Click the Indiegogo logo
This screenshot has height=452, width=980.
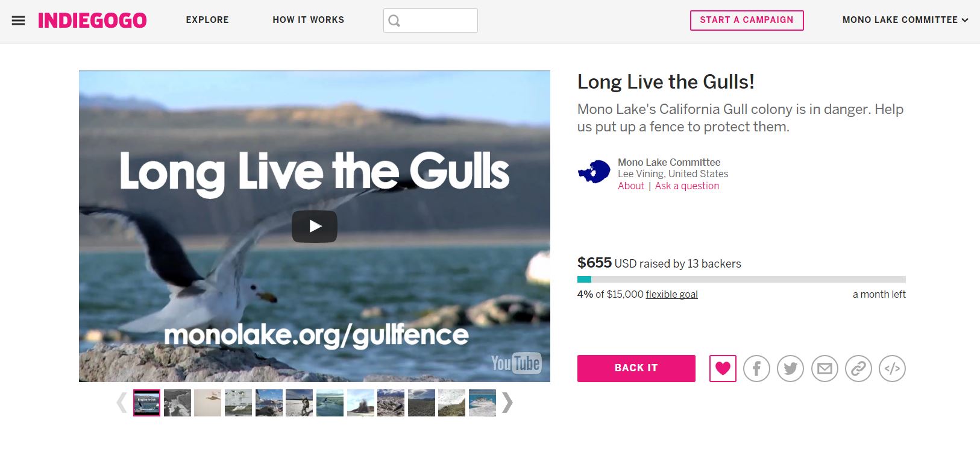pos(92,20)
